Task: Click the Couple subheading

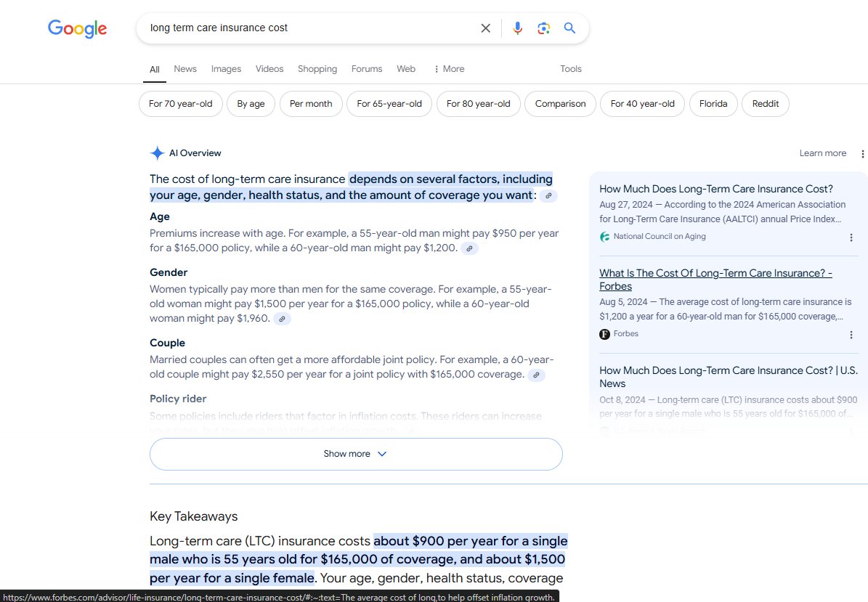Action: (167, 343)
